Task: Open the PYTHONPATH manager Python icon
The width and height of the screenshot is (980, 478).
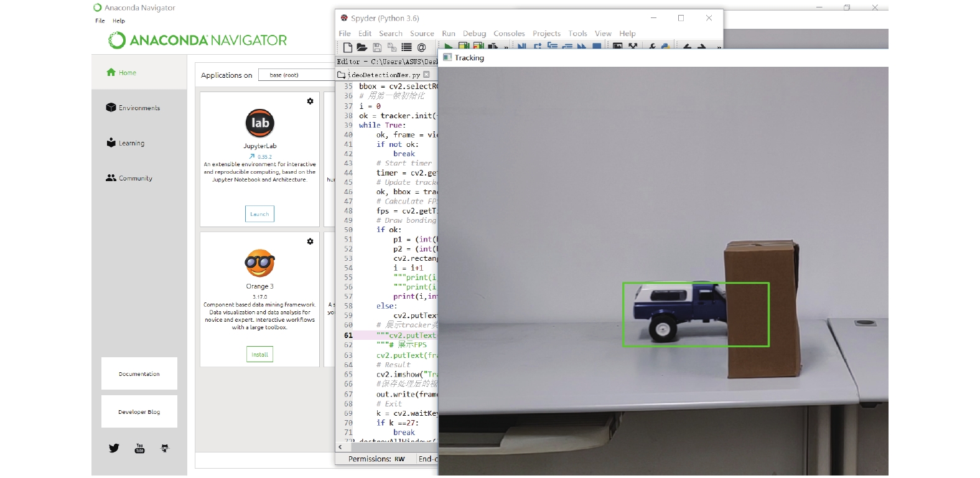Action: [x=666, y=47]
